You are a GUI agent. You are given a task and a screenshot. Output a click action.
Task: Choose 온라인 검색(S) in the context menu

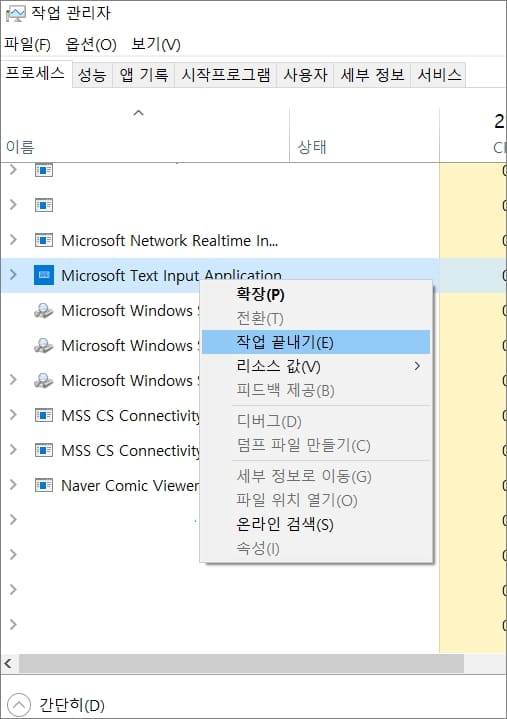click(316, 524)
